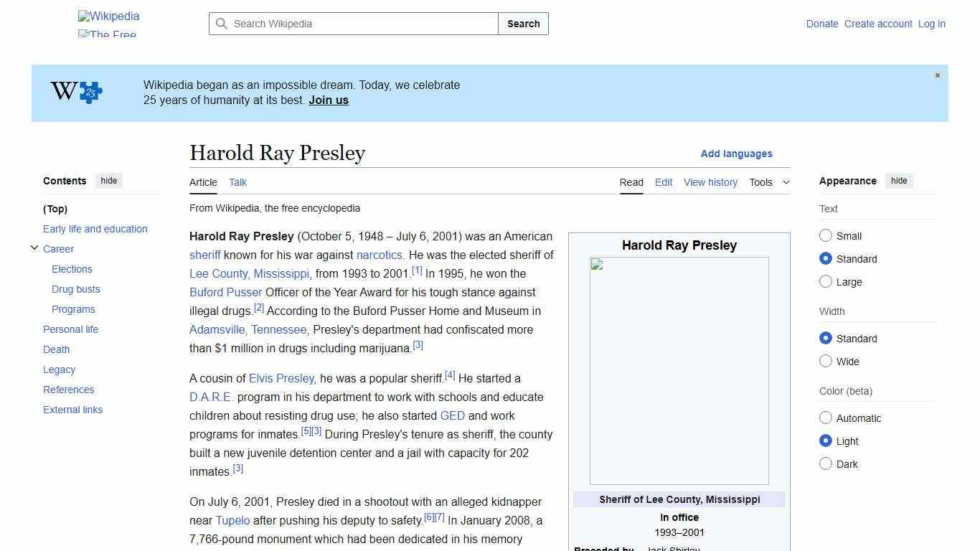The height and width of the screenshot is (551, 980).
Task: Open the Donate link
Action: [822, 23]
